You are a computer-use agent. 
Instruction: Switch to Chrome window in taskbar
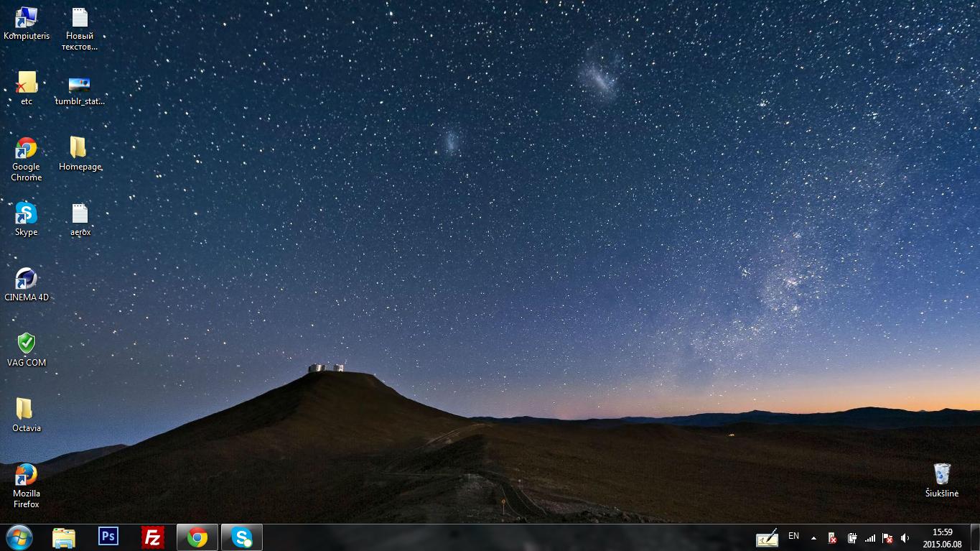(197, 537)
